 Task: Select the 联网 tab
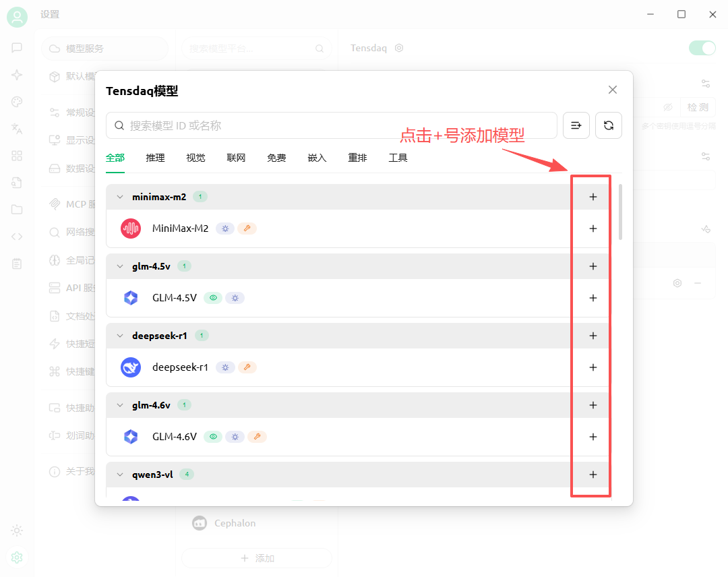pos(236,158)
